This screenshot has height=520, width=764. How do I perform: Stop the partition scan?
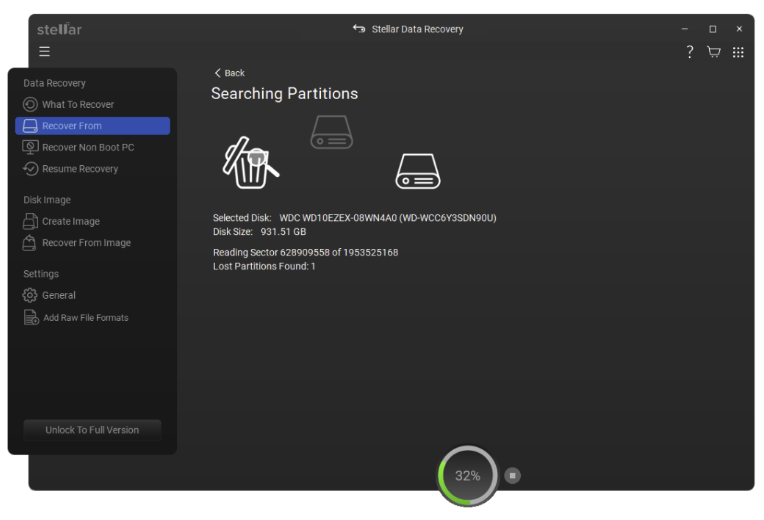coord(512,476)
